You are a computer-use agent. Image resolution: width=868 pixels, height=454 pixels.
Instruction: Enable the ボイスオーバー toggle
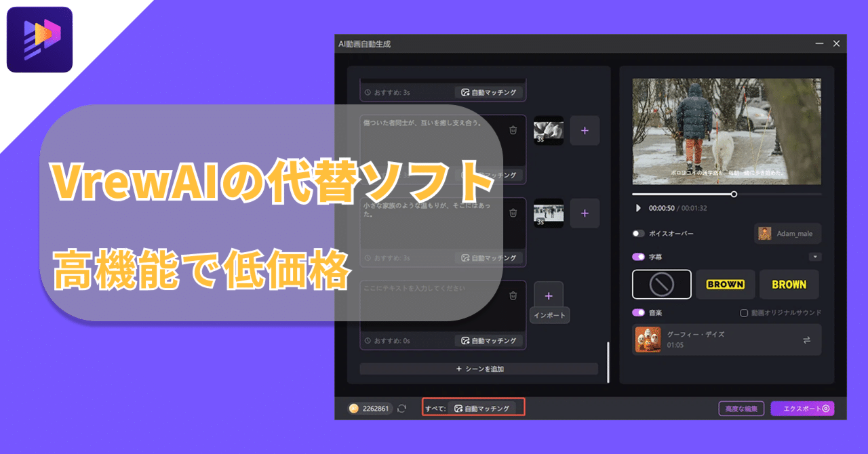[637, 232]
